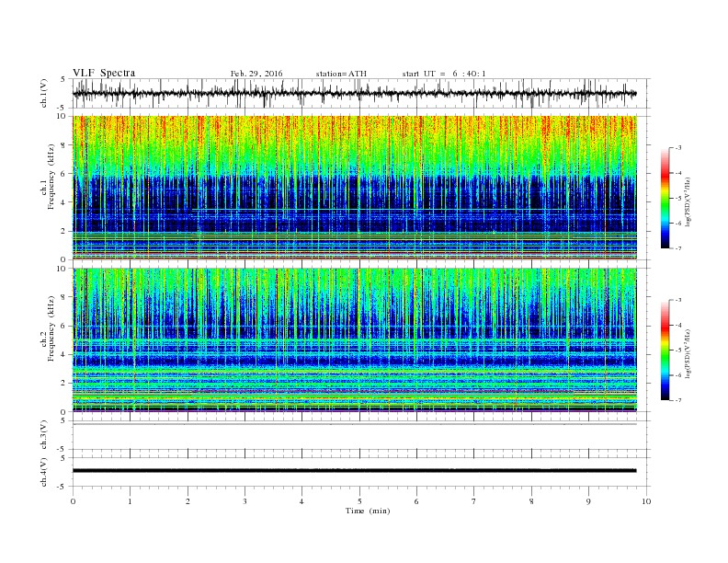Image resolution: width=728 pixels, height=563 pixels.
Task: Click the "4" kHz tick on ch.2 frequency axis
Action: [63, 354]
